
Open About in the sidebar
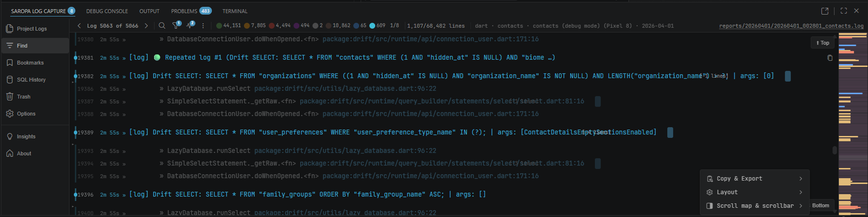coord(35,153)
